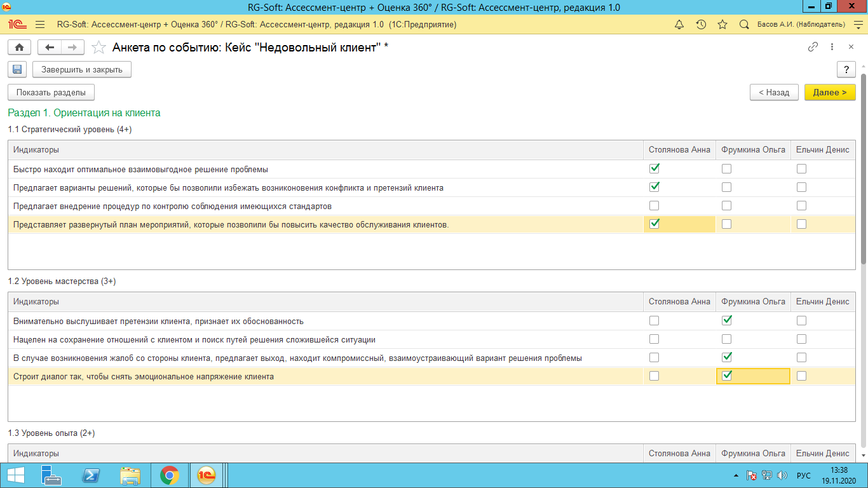Open the notifications bell
The image size is (868, 488).
click(x=679, y=25)
